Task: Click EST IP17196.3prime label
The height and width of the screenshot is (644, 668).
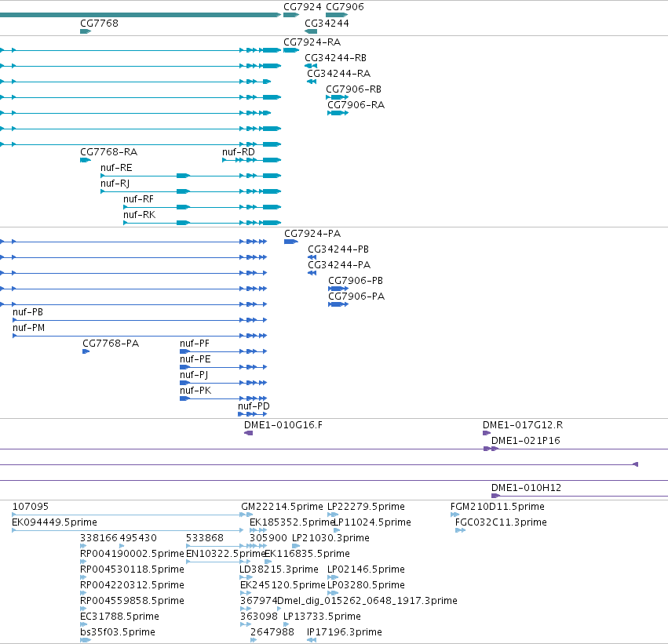Action: click(345, 632)
